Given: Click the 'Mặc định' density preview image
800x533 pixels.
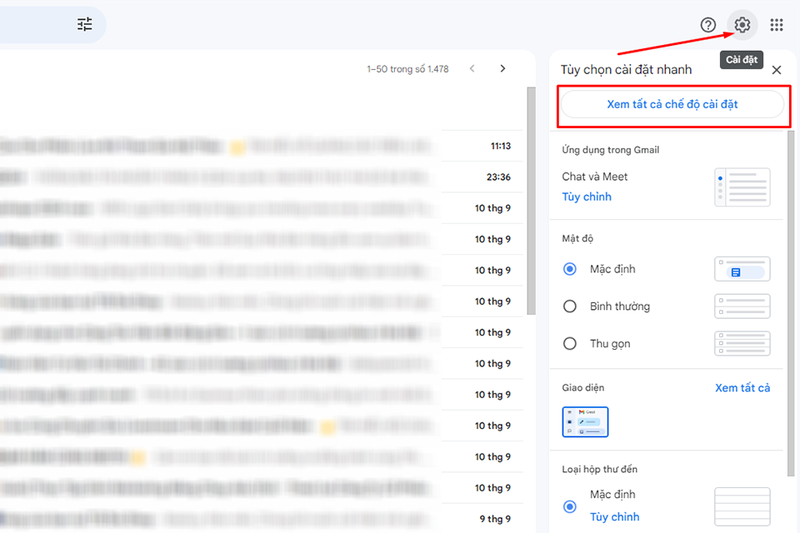Looking at the screenshot, I should pyautogui.click(x=742, y=269).
